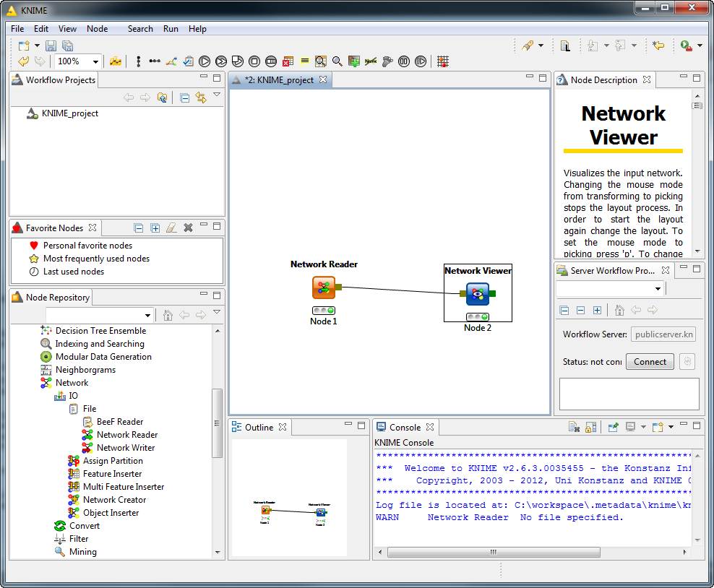Click the Remove favorite X icon
The image size is (714, 588).
[x=188, y=228]
